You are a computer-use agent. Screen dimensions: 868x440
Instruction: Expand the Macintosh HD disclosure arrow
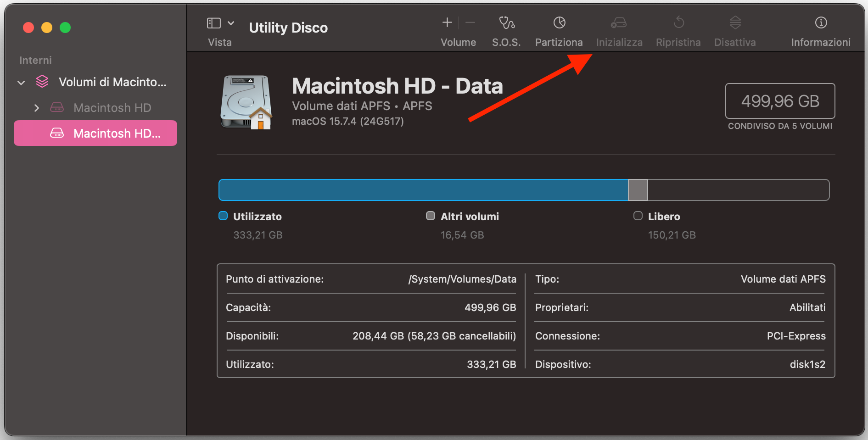tap(36, 108)
